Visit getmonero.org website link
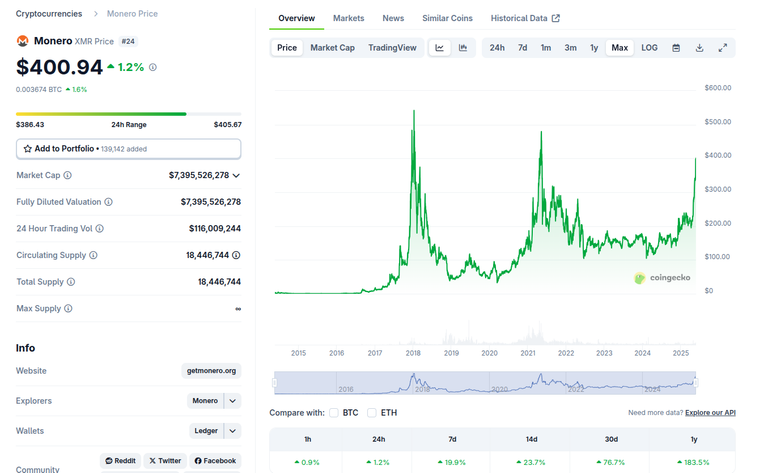 211,371
